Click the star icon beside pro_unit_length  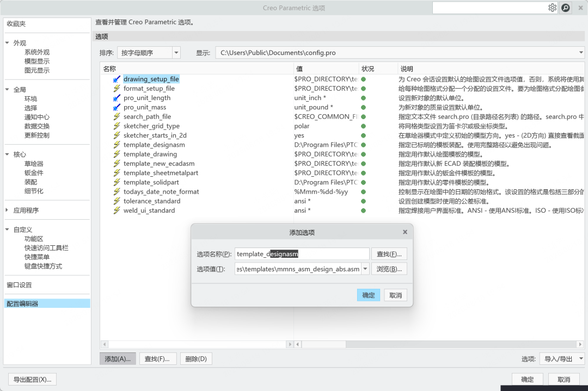pos(117,98)
